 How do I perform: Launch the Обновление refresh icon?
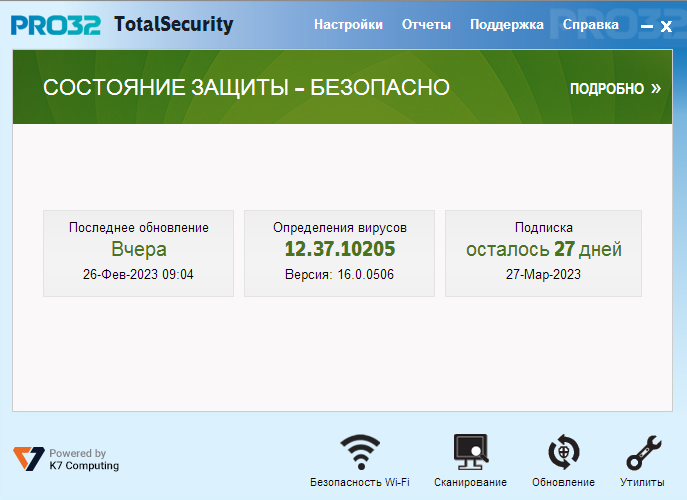[x=563, y=452]
